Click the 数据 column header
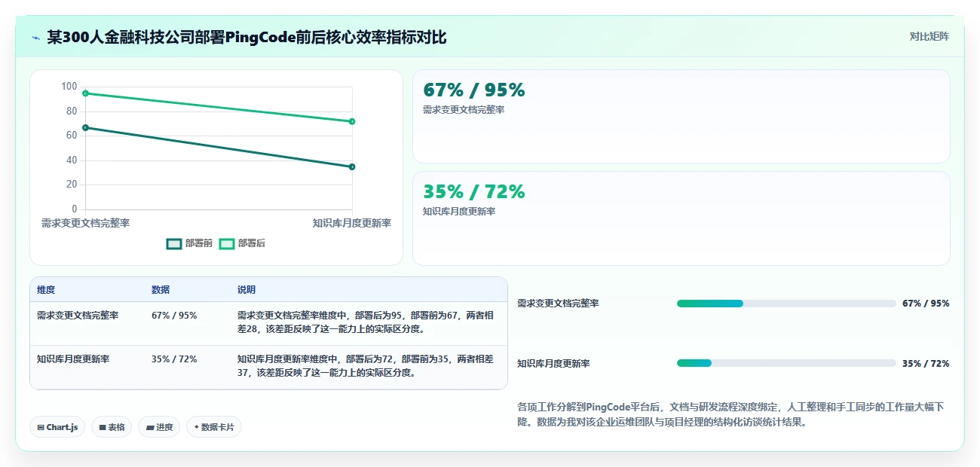This screenshot has width=980, height=467. (x=161, y=290)
